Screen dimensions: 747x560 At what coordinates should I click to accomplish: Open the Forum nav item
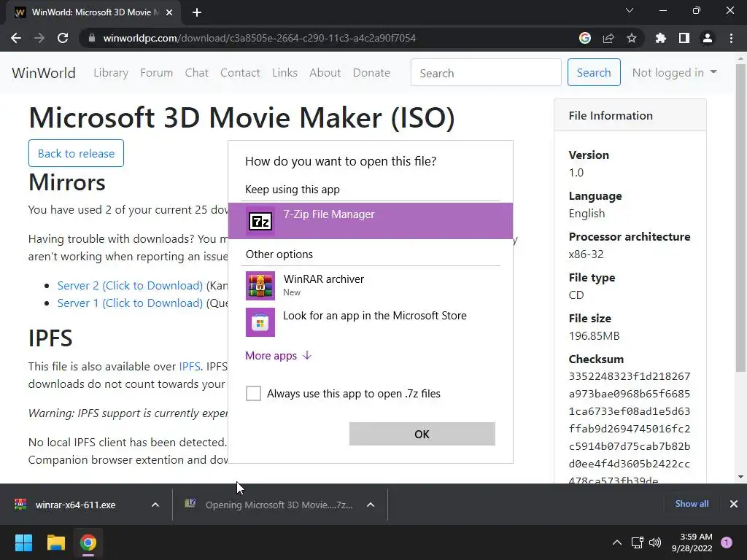pyautogui.click(x=156, y=73)
